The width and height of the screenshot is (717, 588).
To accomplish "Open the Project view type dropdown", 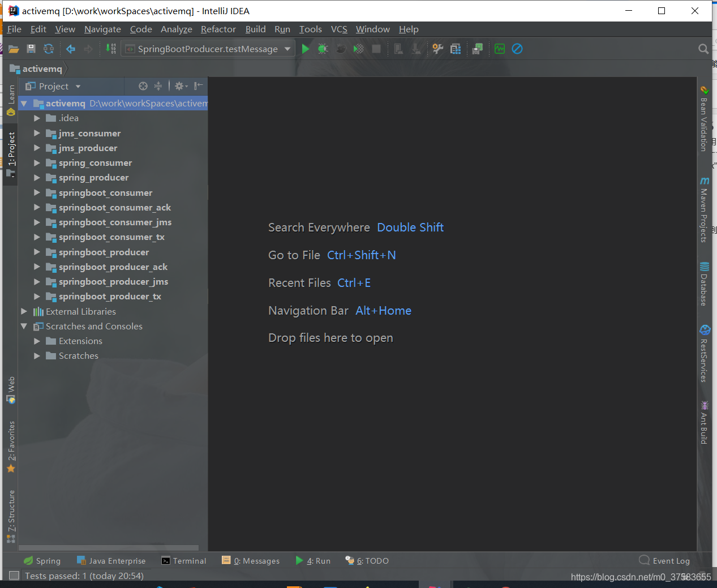I will 78,87.
